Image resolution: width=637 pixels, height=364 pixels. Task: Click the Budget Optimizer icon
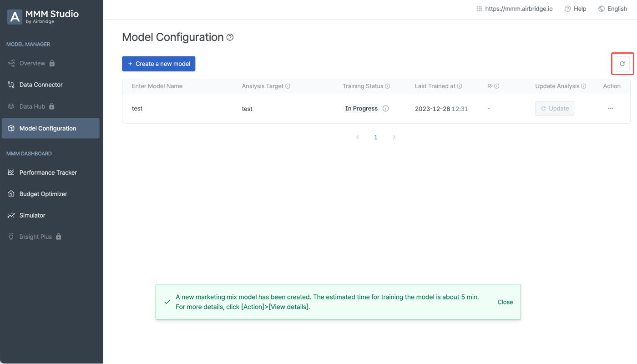[x=11, y=194]
